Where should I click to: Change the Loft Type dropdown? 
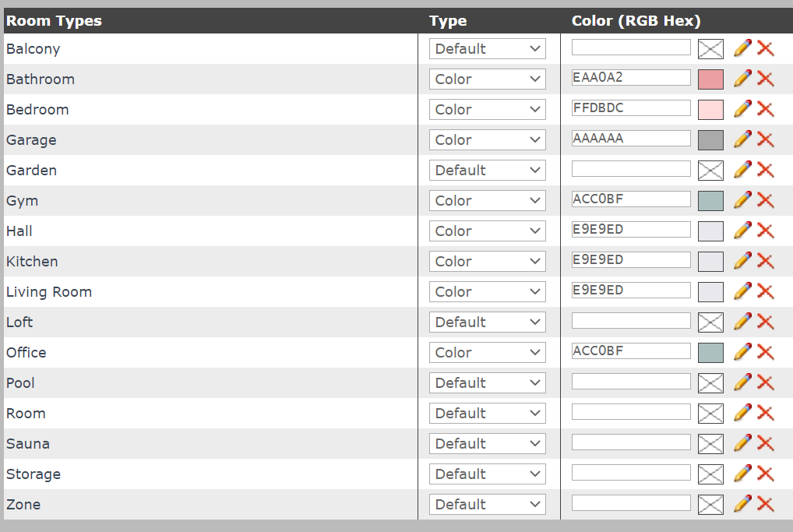[x=487, y=322]
